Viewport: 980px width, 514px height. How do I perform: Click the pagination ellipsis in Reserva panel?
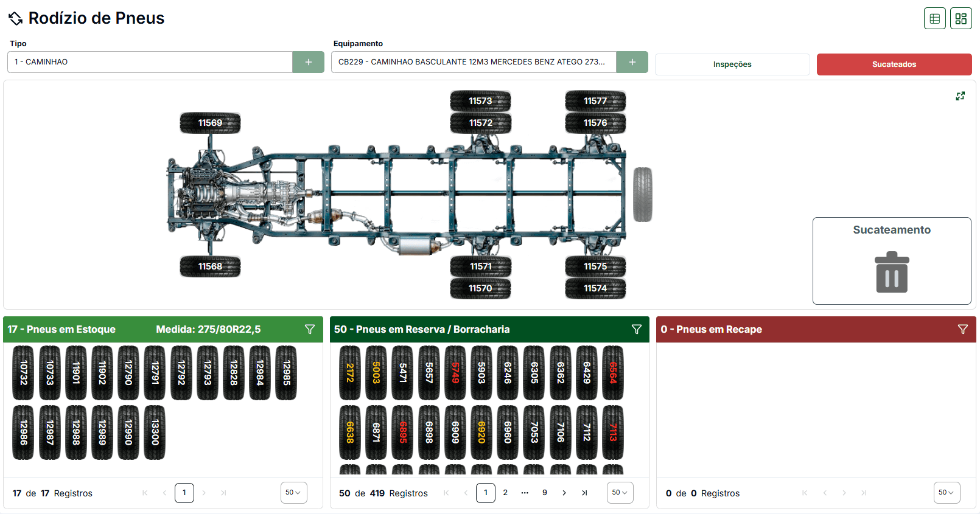click(x=525, y=493)
